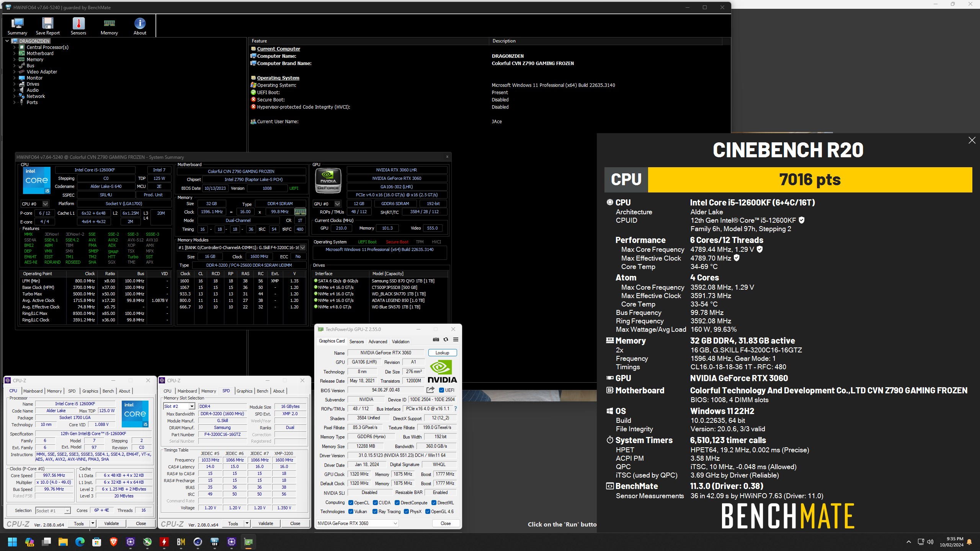This screenshot has height=551, width=980.
Task: Switch to BenchMate BM taskbar icon
Action: [x=181, y=542]
